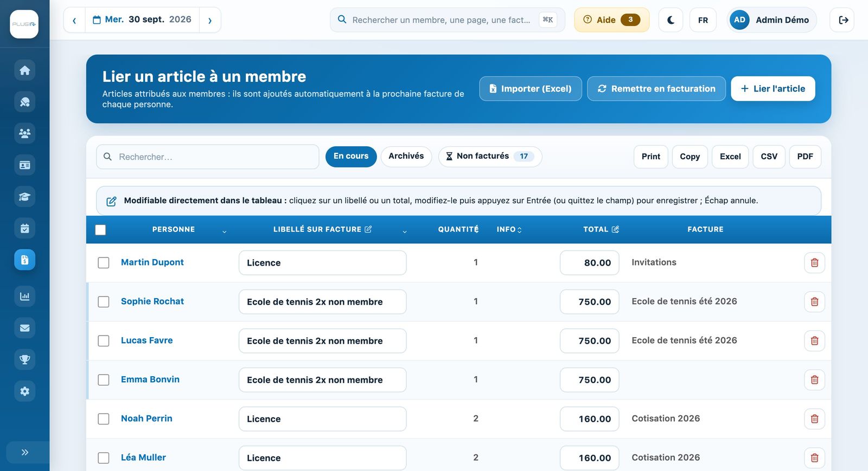The width and height of the screenshot is (868, 471).
Task: Open the home icon in sidebar
Action: [x=25, y=70]
